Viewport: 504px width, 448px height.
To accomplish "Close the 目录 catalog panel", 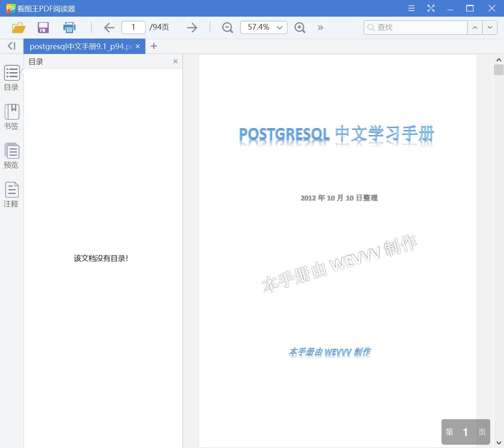I will pyautogui.click(x=175, y=61).
